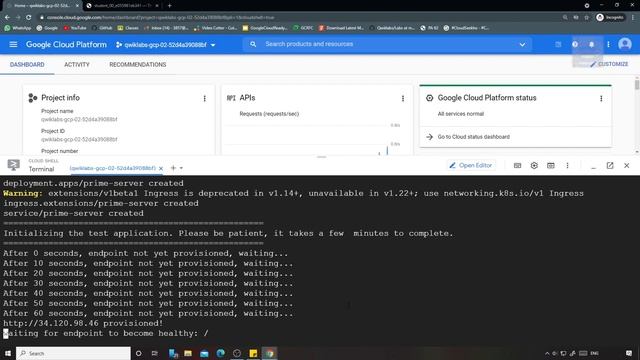The height and width of the screenshot is (360, 640).
Task: Open the session tab dropdown arrow
Action: point(181,168)
